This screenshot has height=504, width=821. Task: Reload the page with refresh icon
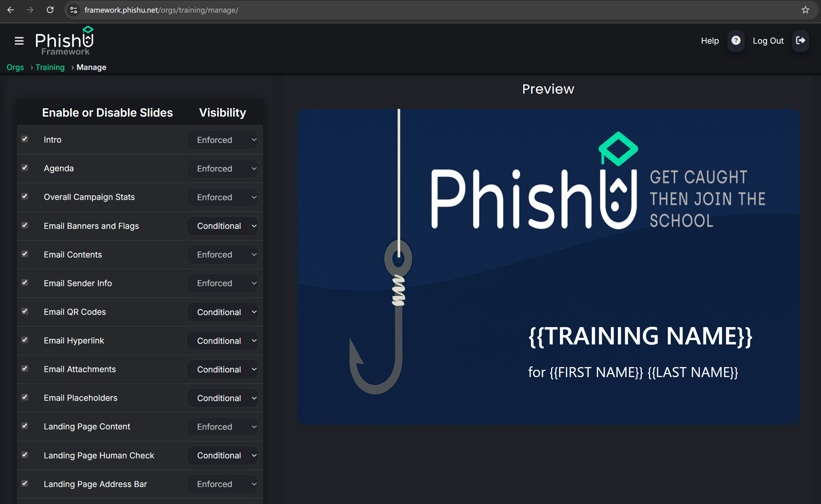(50, 10)
